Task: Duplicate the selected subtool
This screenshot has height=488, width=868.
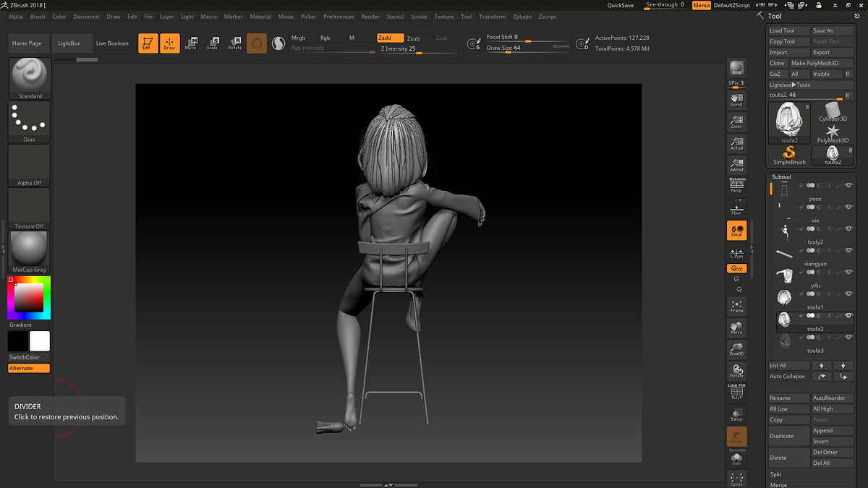Action: [789, 436]
